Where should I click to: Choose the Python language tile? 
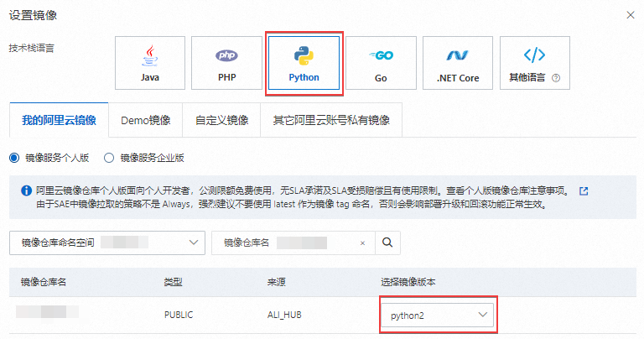(x=304, y=63)
